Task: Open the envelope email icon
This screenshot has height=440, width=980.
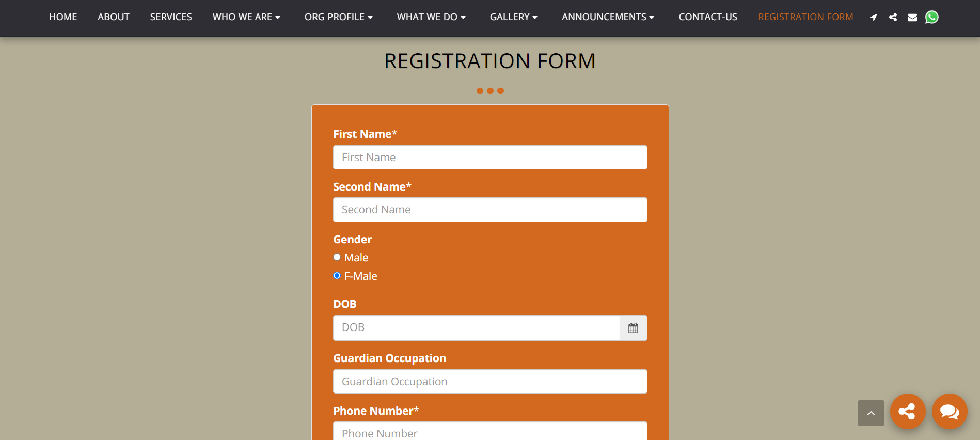Action: pos(912,18)
